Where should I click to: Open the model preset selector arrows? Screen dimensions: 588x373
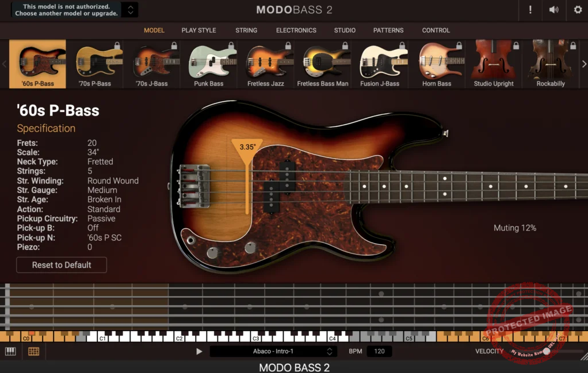coord(131,10)
